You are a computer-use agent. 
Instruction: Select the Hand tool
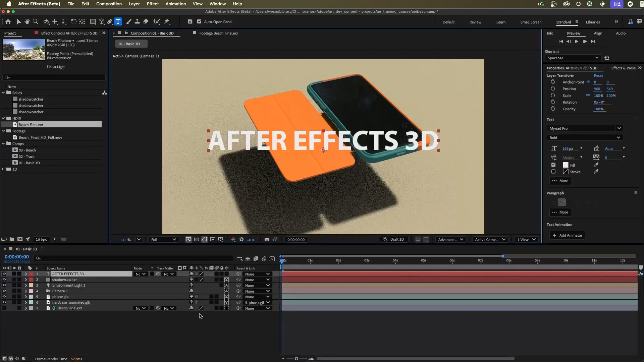(27, 22)
